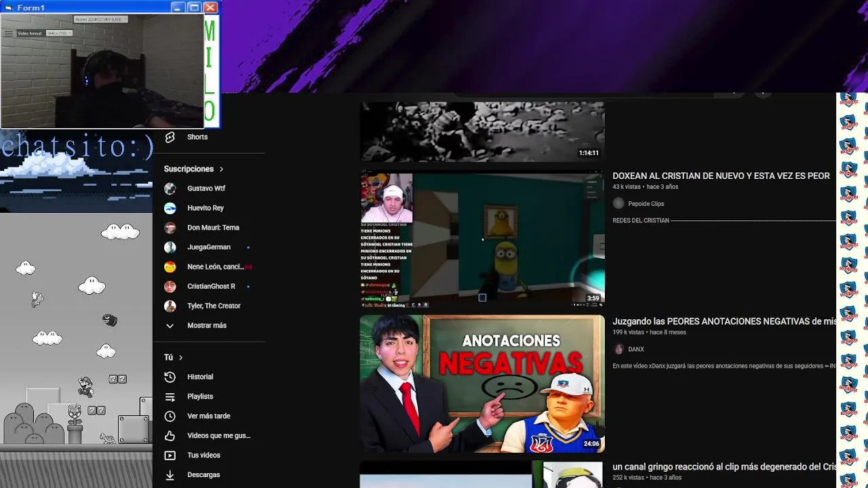Viewport: 868px width, 488px height.
Task: Go to Huevito Rey subscription
Action: click(205, 208)
